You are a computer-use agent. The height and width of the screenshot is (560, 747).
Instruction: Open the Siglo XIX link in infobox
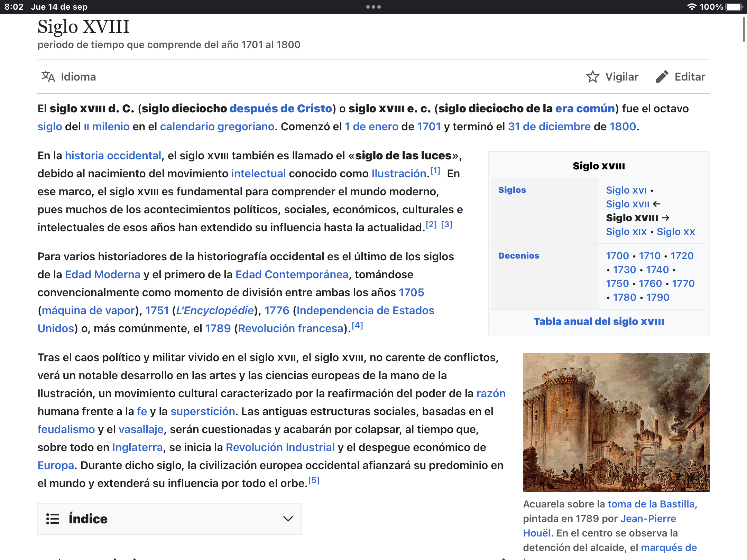pyautogui.click(x=626, y=232)
